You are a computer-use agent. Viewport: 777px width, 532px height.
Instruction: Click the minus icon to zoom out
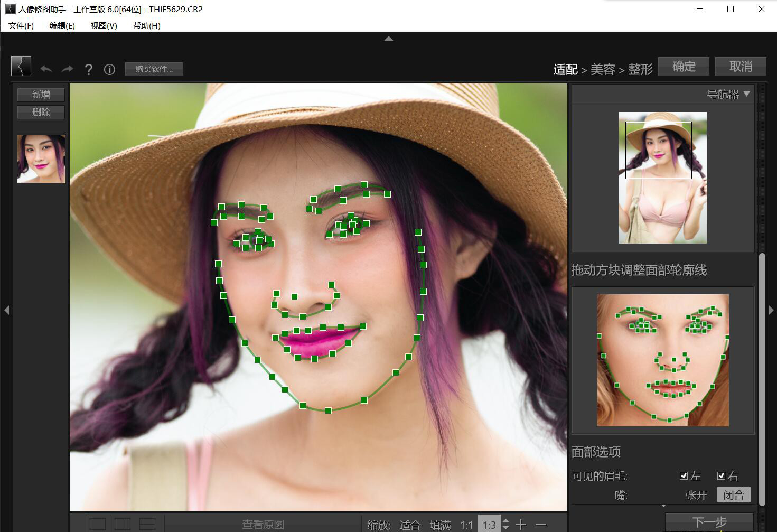pyautogui.click(x=541, y=525)
